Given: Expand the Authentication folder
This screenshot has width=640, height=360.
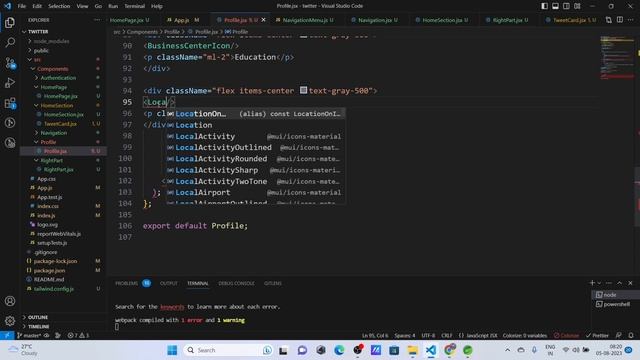Looking at the screenshot, I should coord(58,78).
